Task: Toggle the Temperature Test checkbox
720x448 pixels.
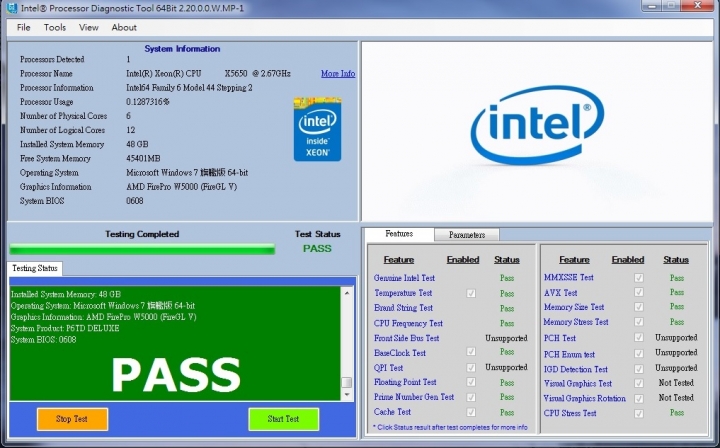Action: [471, 293]
